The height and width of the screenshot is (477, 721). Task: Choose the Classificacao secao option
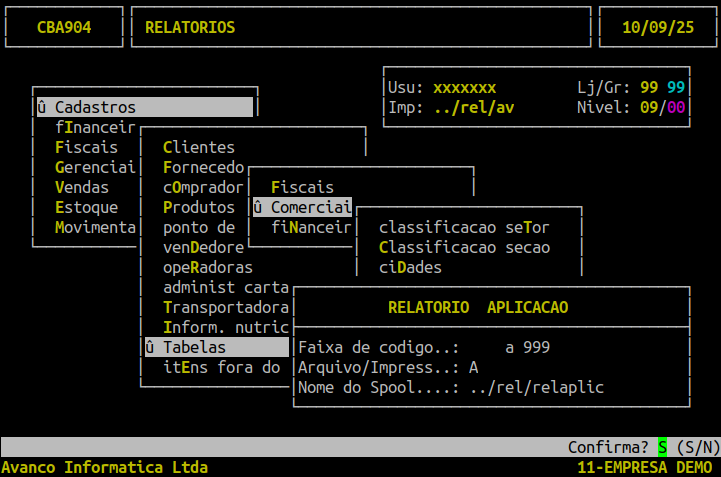(464, 247)
